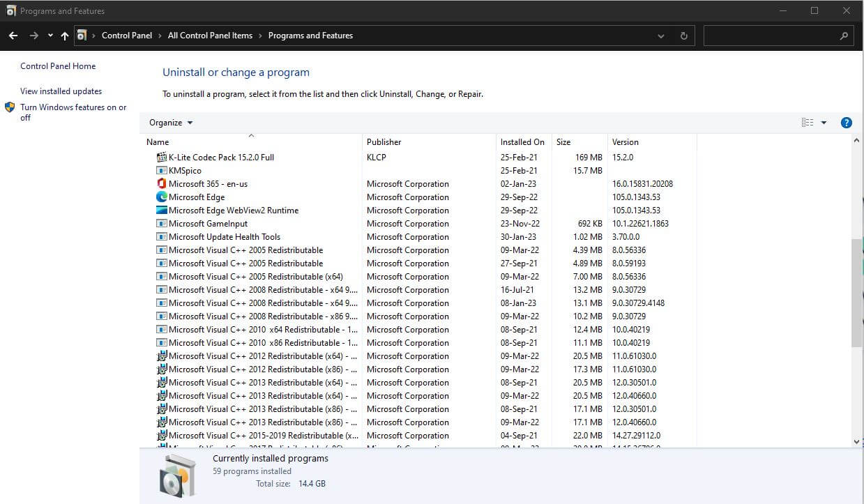Go up one level with up arrow
The width and height of the screenshot is (864, 504).
coord(65,36)
